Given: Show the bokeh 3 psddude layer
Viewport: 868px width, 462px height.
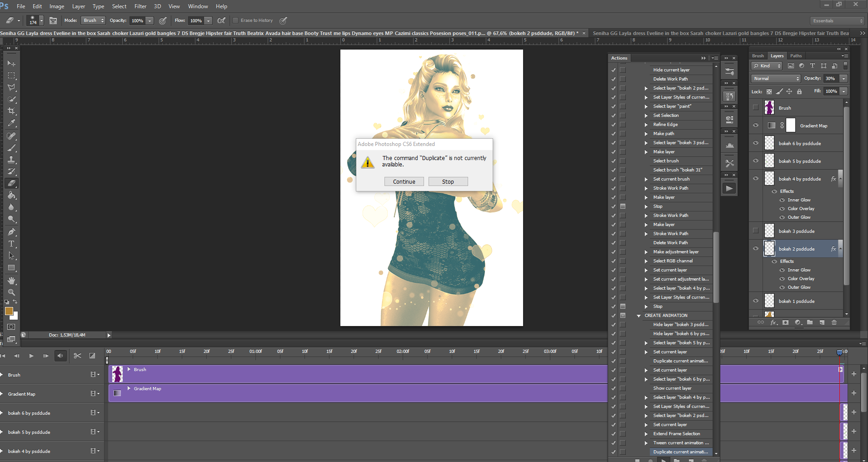Looking at the screenshot, I should [x=756, y=231].
